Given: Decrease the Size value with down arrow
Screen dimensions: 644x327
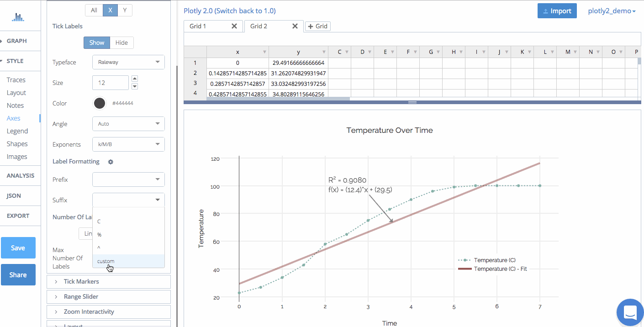Looking at the screenshot, I should click(135, 86).
